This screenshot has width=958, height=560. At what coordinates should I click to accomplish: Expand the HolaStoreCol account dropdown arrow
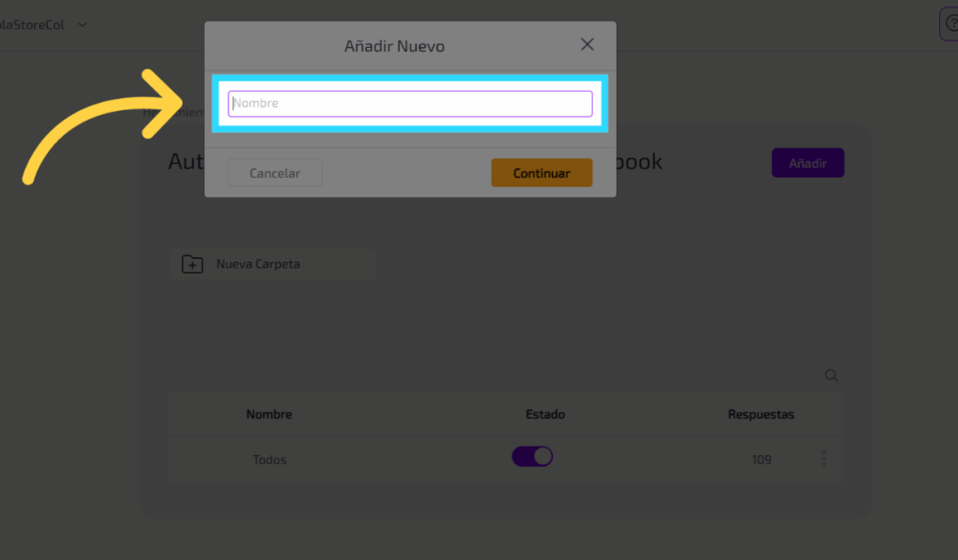pos(82,24)
